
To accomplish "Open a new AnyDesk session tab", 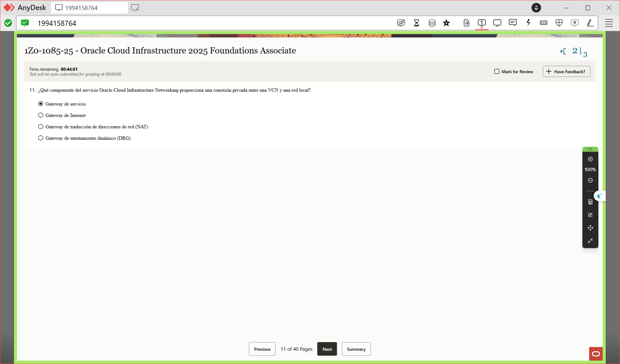I will [x=135, y=8].
